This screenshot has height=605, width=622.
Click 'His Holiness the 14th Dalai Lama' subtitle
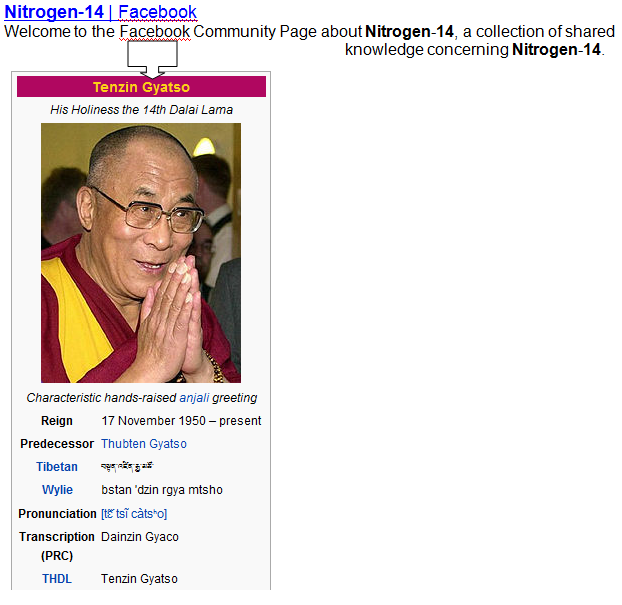[141, 109]
